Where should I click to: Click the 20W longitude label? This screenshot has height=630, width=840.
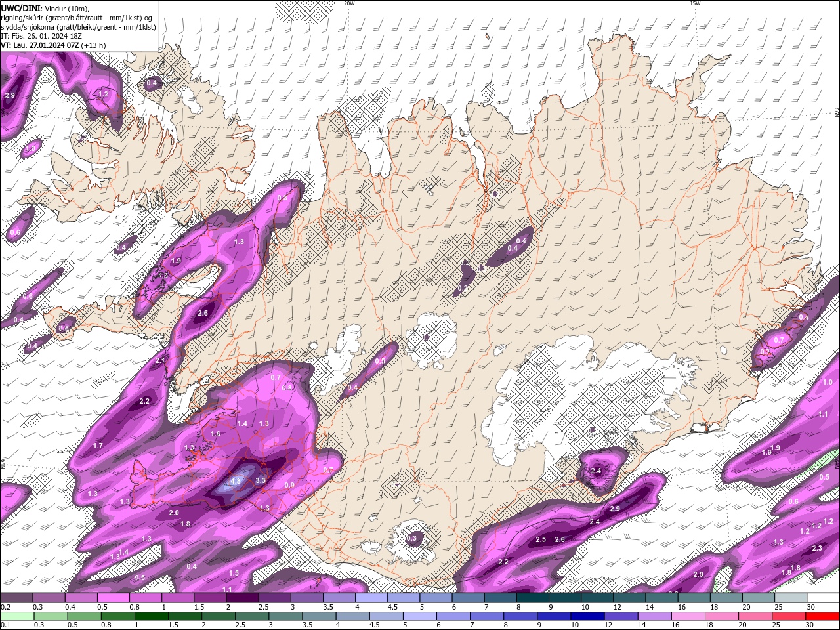coord(349,3)
